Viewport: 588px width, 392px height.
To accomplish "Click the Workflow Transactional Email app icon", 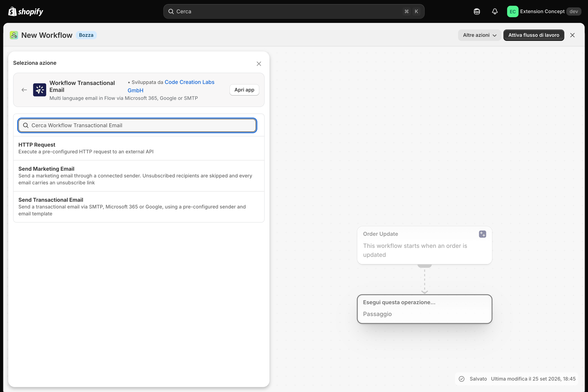I will [x=40, y=90].
